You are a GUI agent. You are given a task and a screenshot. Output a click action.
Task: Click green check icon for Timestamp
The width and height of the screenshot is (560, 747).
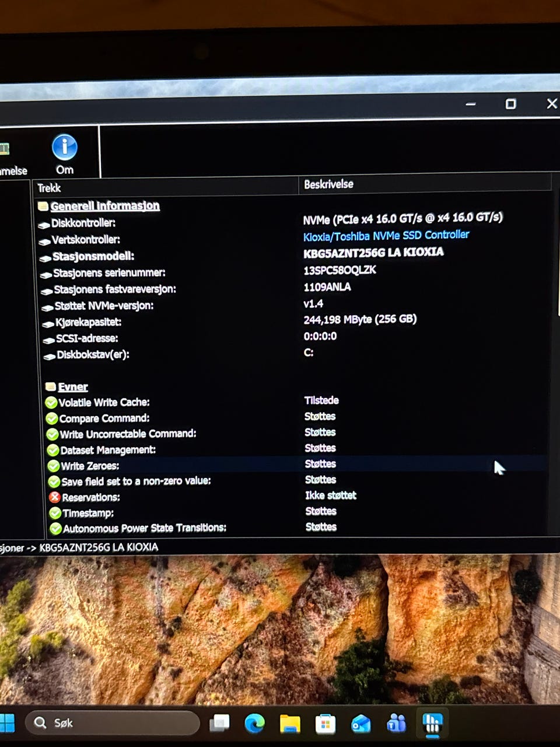click(x=55, y=513)
